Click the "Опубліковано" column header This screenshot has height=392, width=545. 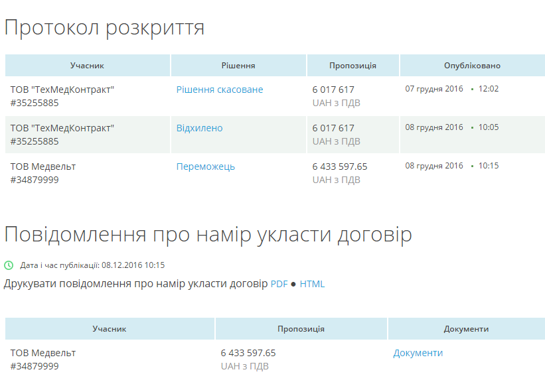pyautogui.click(x=472, y=66)
